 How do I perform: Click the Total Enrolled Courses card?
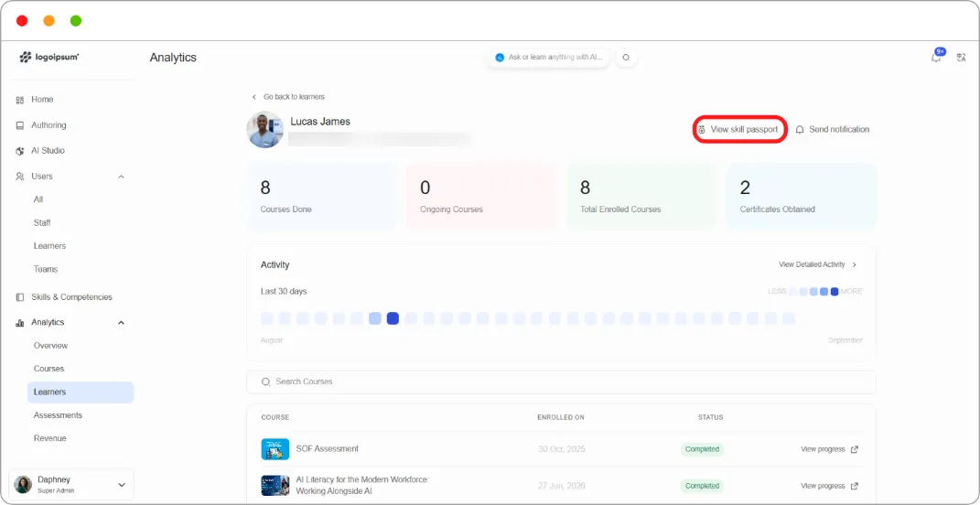(642, 197)
